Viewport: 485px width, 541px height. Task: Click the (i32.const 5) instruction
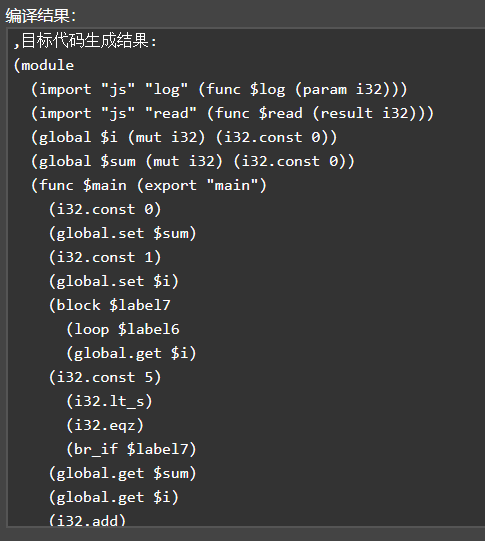point(105,377)
